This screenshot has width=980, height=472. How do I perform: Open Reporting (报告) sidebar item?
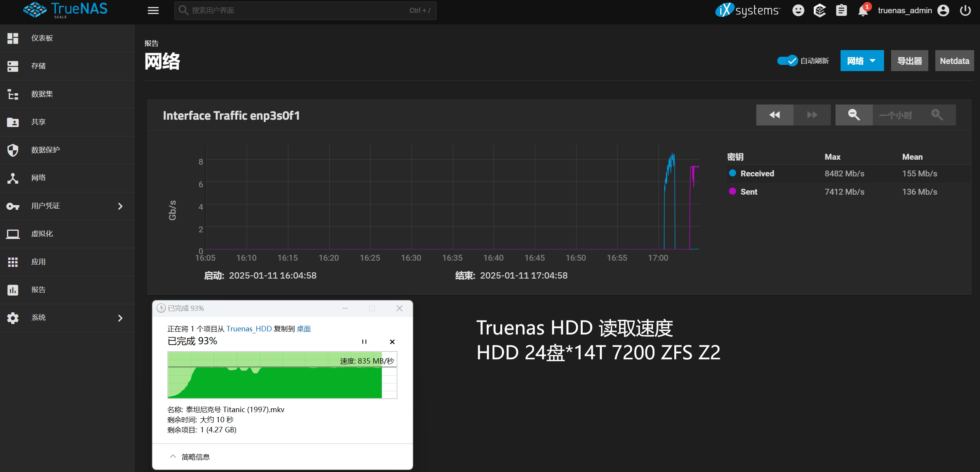point(67,290)
